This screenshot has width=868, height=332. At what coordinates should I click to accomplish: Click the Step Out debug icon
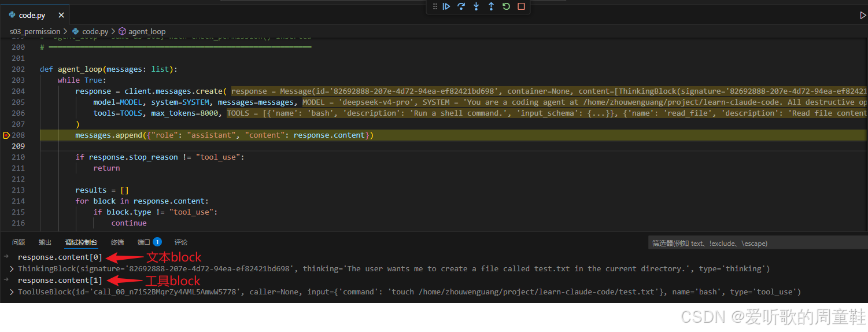coord(491,6)
